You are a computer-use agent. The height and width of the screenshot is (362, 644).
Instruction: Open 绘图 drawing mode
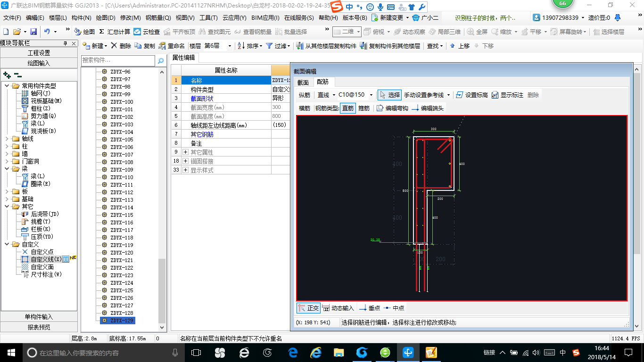pyautogui.click(x=84, y=32)
